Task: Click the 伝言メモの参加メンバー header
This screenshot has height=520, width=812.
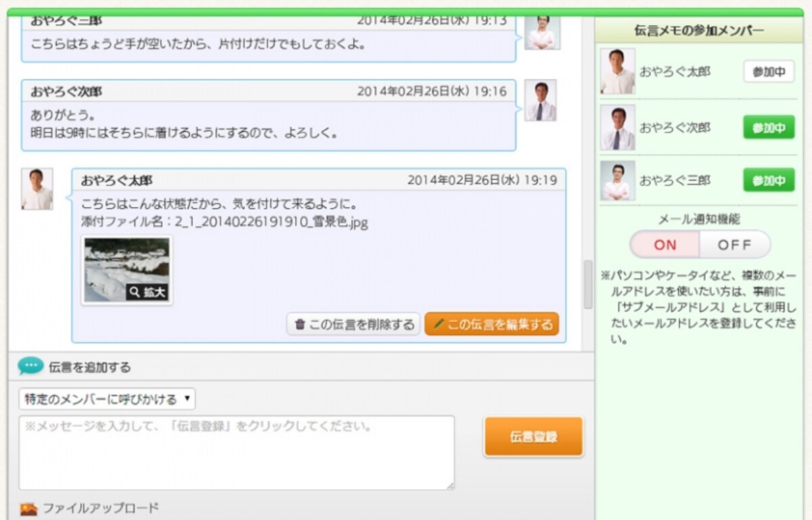Action: coord(700,30)
